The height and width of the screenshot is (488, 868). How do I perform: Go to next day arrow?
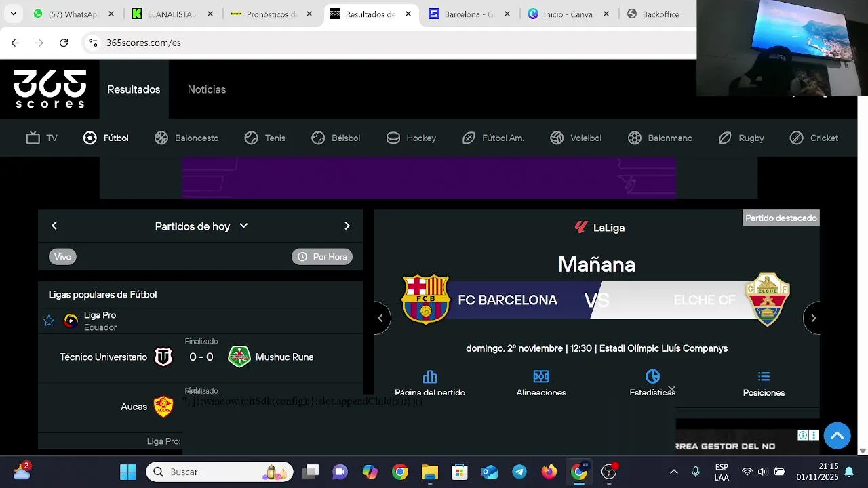347,226
